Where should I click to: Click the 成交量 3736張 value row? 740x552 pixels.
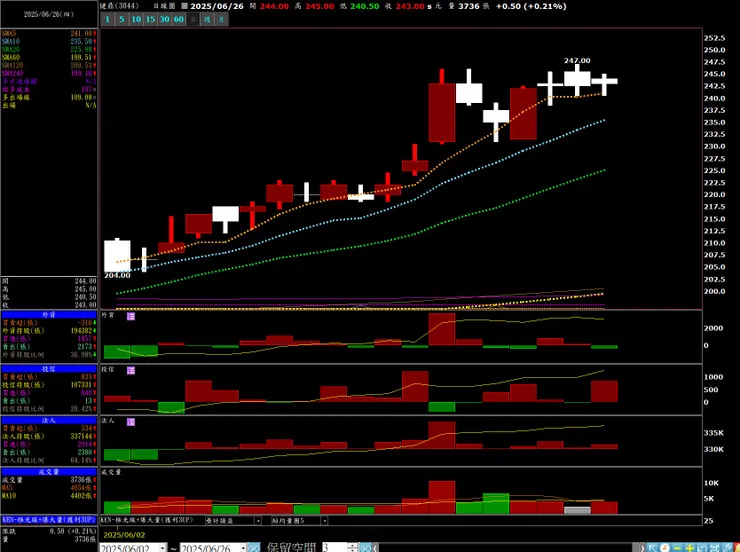click(x=49, y=480)
